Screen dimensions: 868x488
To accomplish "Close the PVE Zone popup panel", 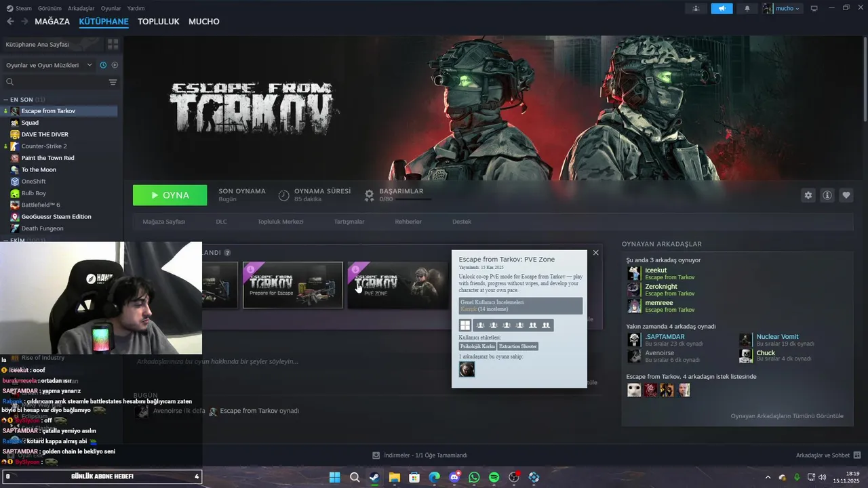I will [x=595, y=253].
